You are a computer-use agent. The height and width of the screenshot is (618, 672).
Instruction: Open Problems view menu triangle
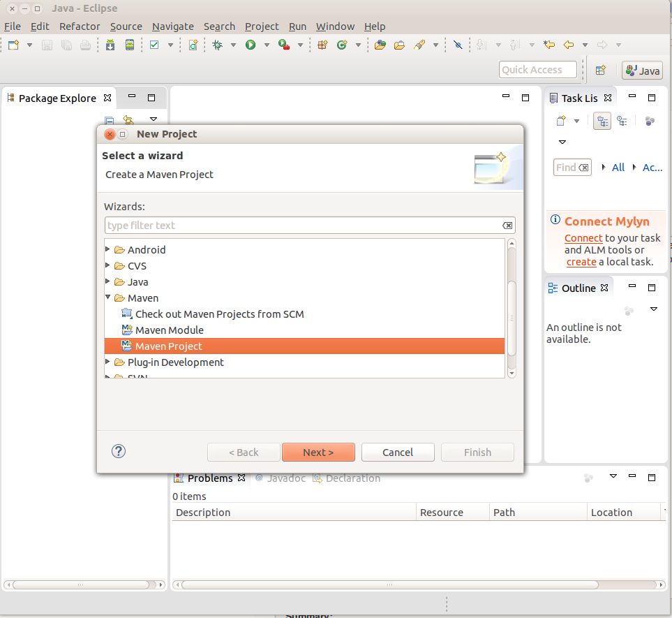[x=613, y=476]
